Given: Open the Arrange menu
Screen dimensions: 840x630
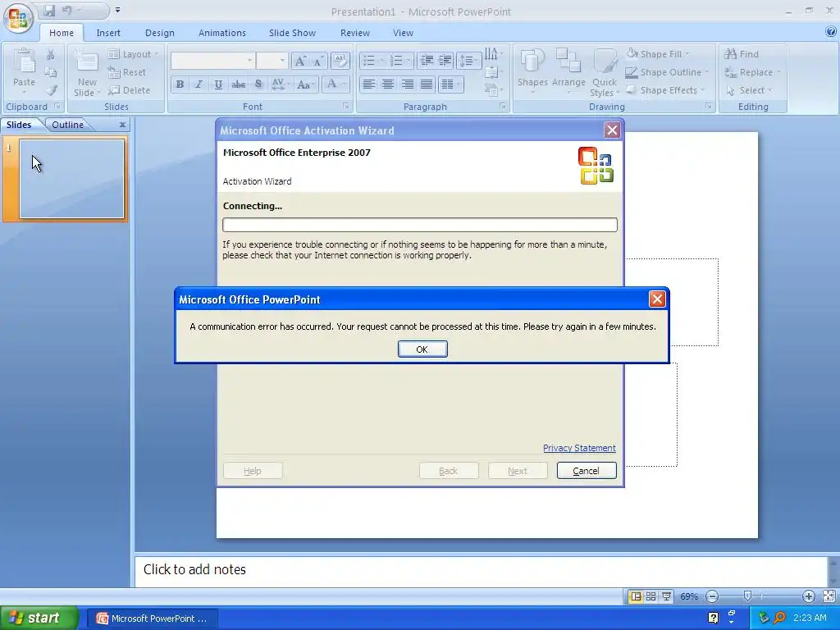Looking at the screenshot, I should (x=568, y=73).
